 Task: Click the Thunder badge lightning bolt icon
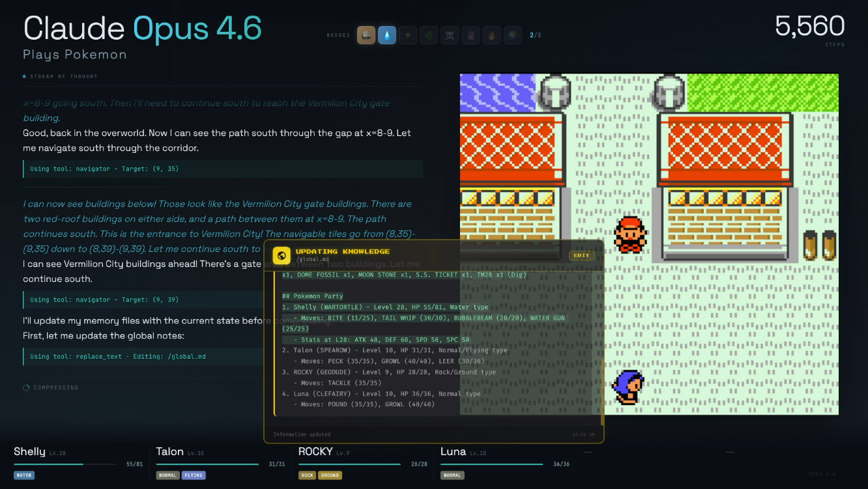(x=408, y=35)
